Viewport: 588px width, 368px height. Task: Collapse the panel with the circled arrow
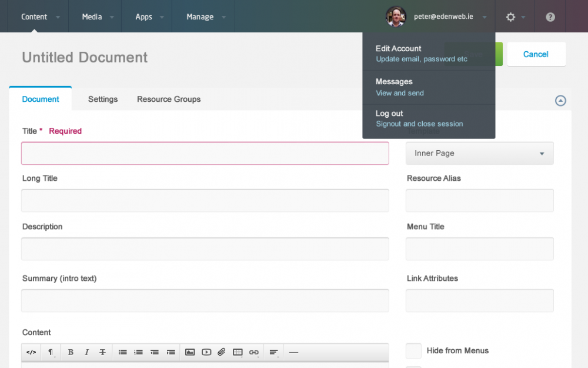click(x=560, y=101)
